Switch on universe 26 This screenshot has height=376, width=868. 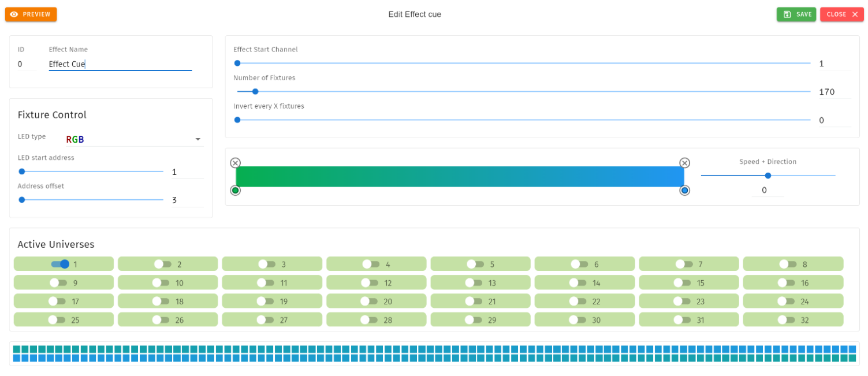click(x=161, y=320)
